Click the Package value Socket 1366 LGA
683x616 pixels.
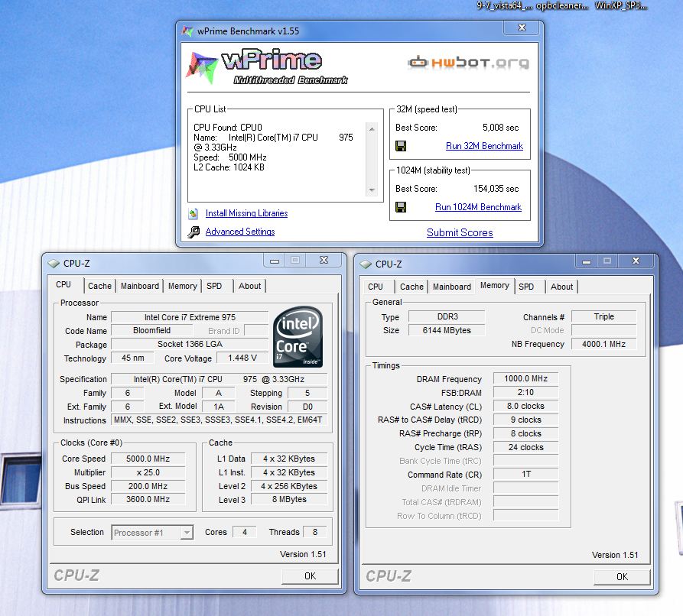pyautogui.click(x=190, y=344)
